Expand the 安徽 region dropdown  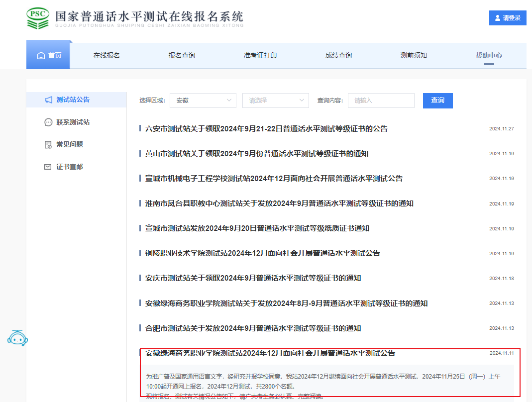click(203, 100)
